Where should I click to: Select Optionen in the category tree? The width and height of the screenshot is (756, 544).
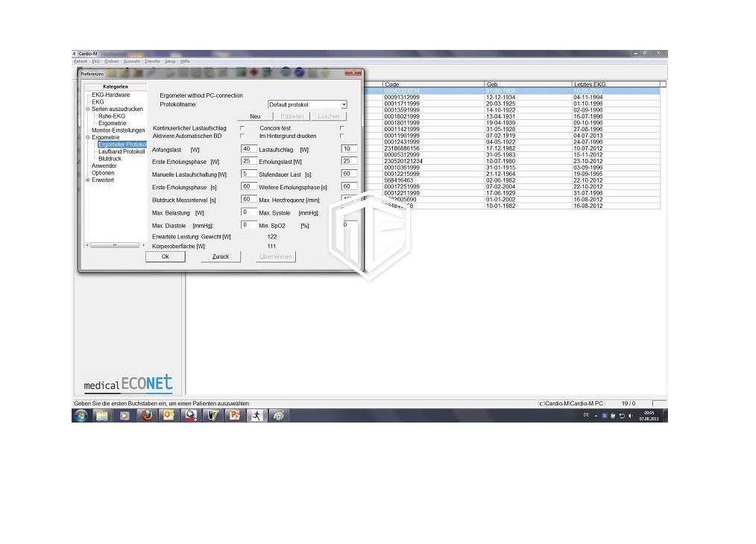[x=103, y=173]
